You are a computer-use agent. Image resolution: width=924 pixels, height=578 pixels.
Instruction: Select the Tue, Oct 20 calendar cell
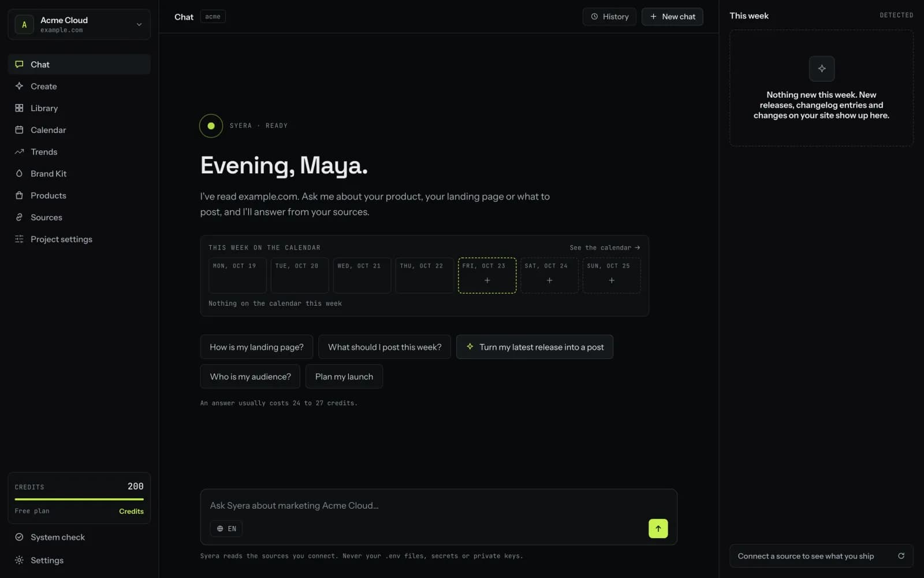point(300,275)
